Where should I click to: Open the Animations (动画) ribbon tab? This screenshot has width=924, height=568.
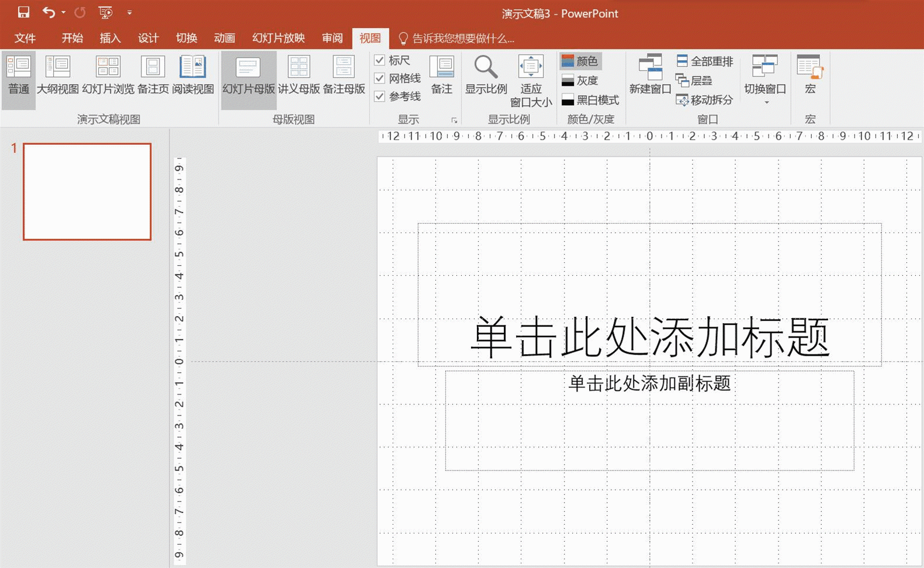[x=224, y=39]
